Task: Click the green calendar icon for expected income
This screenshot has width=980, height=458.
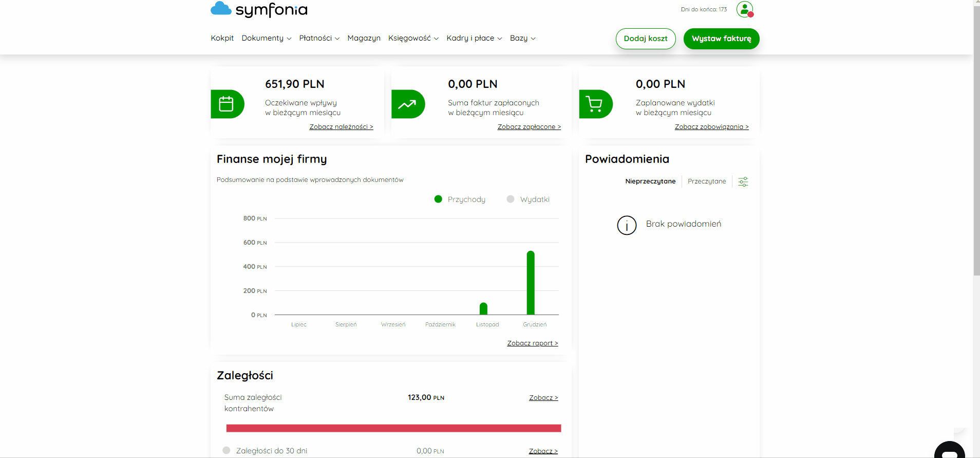Action: point(227,104)
